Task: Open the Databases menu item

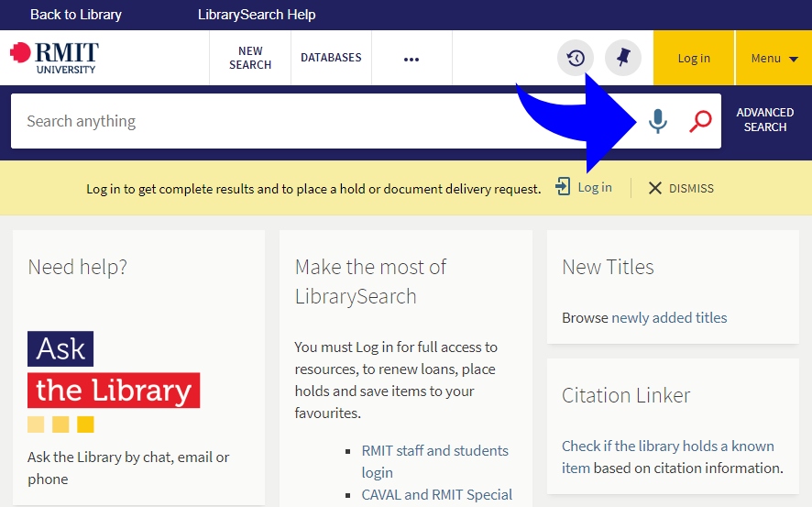Action: (x=331, y=58)
